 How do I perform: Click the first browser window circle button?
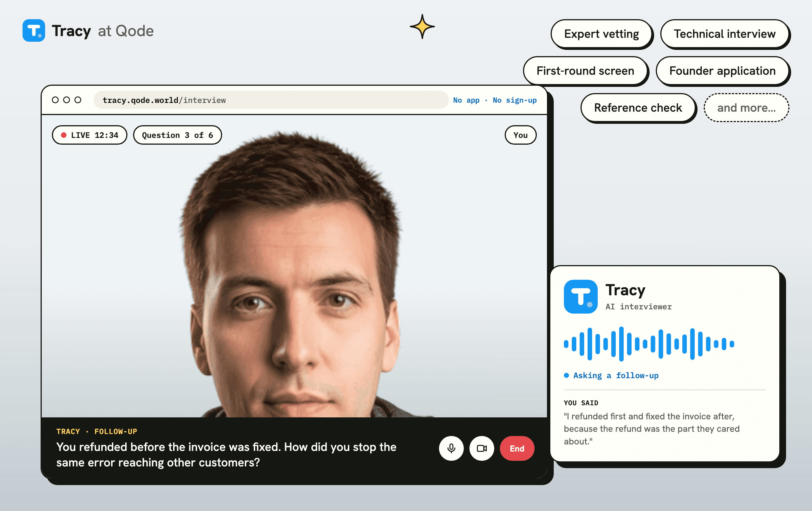point(55,100)
